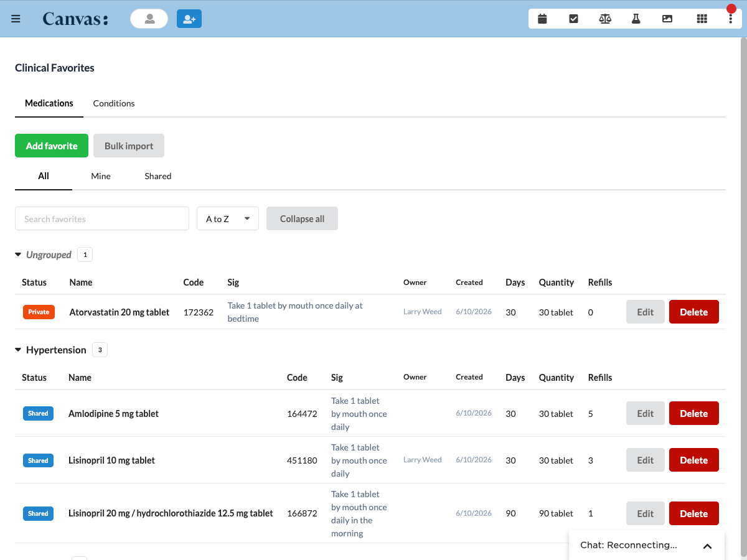Open the vertical dots more menu

click(x=731, y=19)
